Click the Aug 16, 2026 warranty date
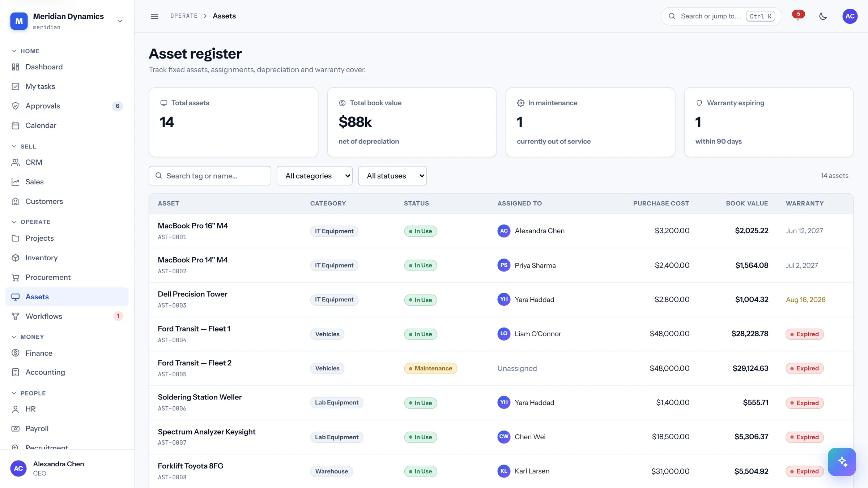 (805, 300)
